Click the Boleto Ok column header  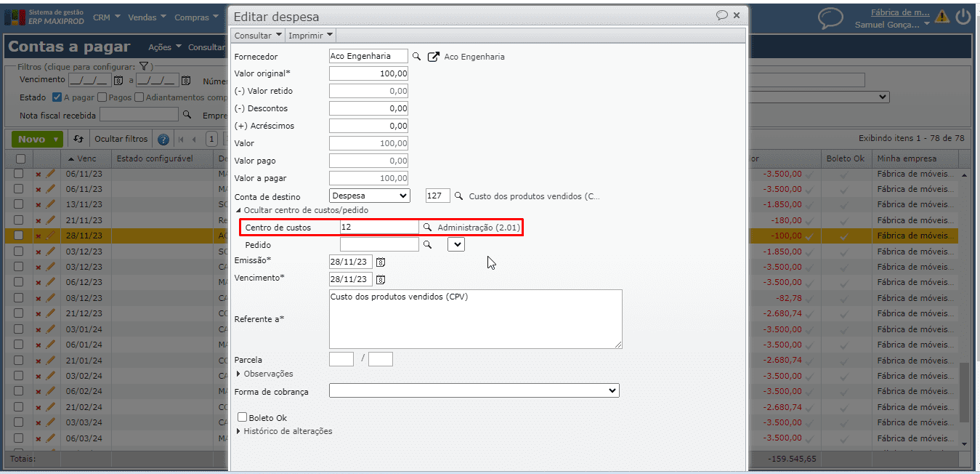pyautogui.click(x=845, y=158)
